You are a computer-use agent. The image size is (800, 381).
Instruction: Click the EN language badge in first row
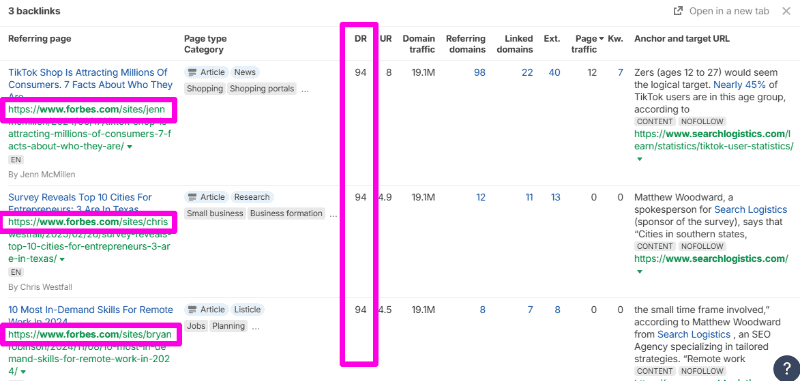[x=16, y=160]
